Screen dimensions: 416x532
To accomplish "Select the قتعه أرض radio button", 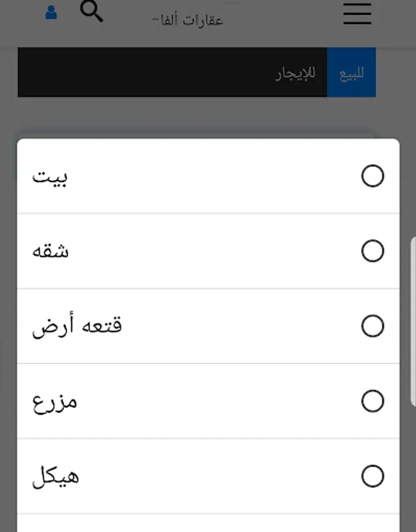I will coord(373,326).
